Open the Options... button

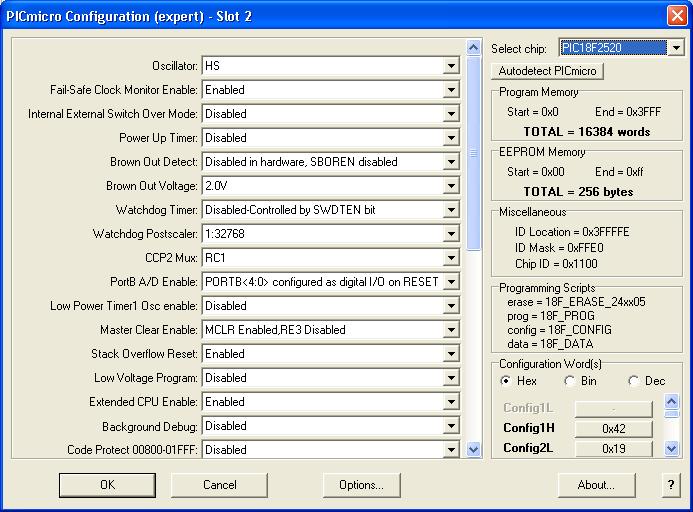pos(361,485)
